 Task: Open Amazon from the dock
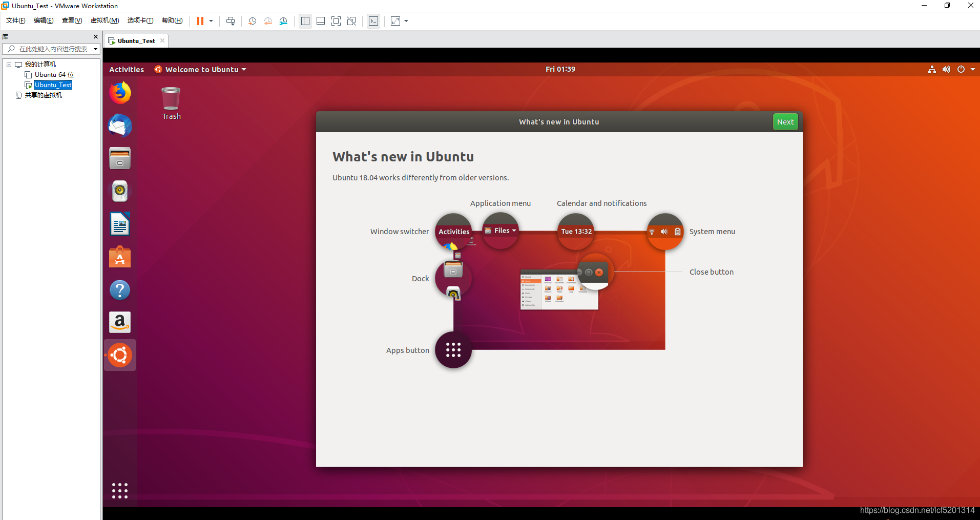120,322
